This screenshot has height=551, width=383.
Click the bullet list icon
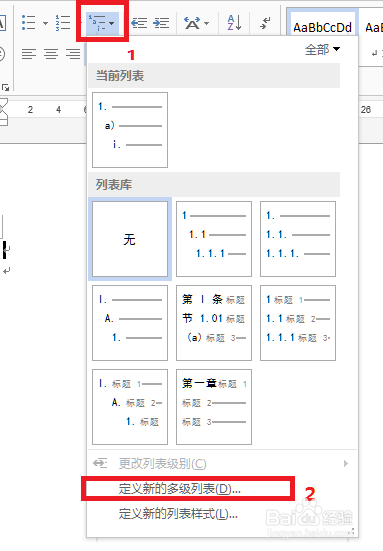pyautogui.click(x=28, y=23)
